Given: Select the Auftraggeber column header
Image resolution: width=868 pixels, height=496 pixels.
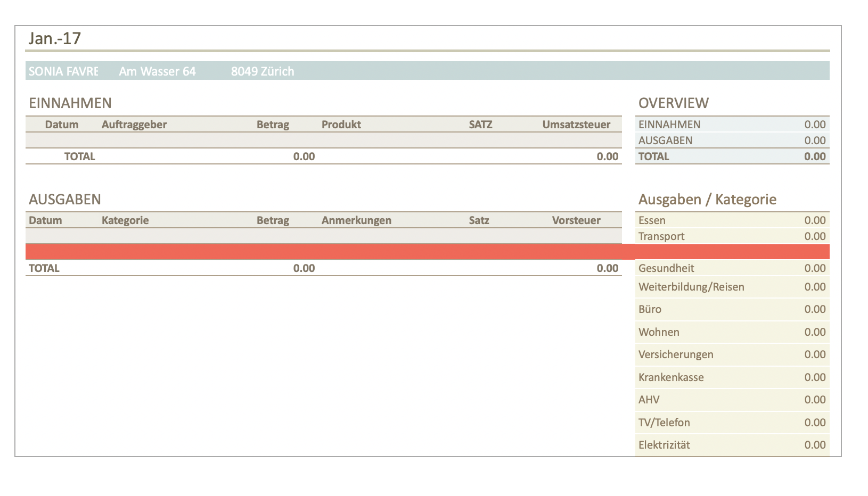Looking at the screenshot, I should [x=134, y=125].
